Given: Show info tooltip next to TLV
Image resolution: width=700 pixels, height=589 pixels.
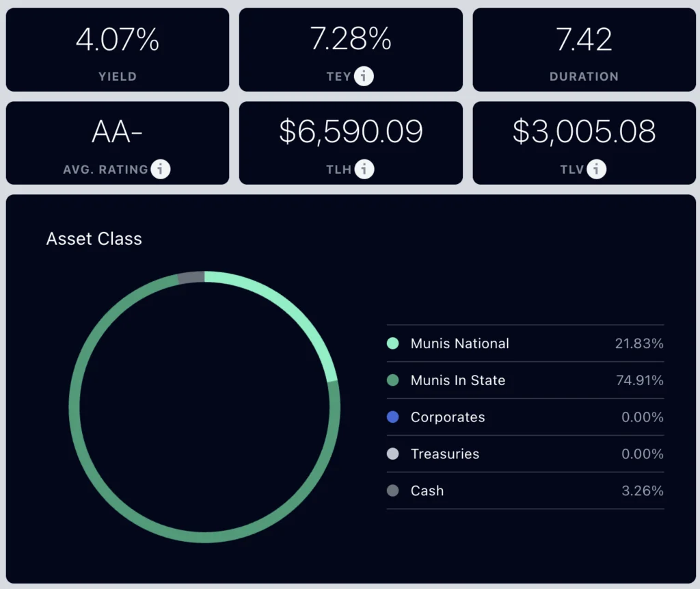Looking at the screenshot, I should coord(596,169).
